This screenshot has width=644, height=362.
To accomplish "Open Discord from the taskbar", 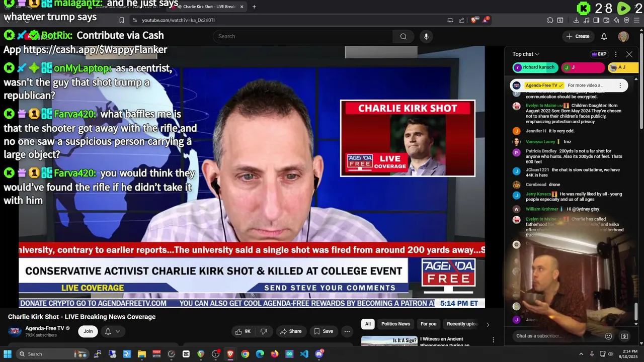I will (x=319, y=354).
